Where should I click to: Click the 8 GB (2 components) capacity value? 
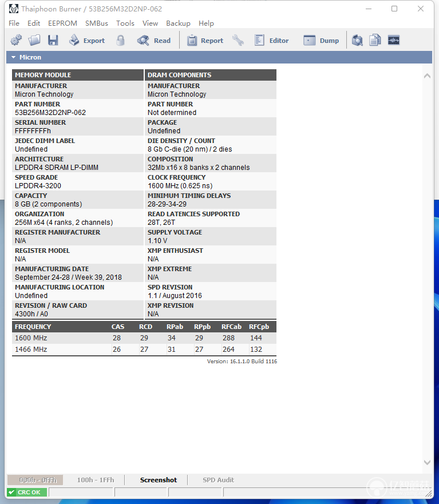click(48, 204)
